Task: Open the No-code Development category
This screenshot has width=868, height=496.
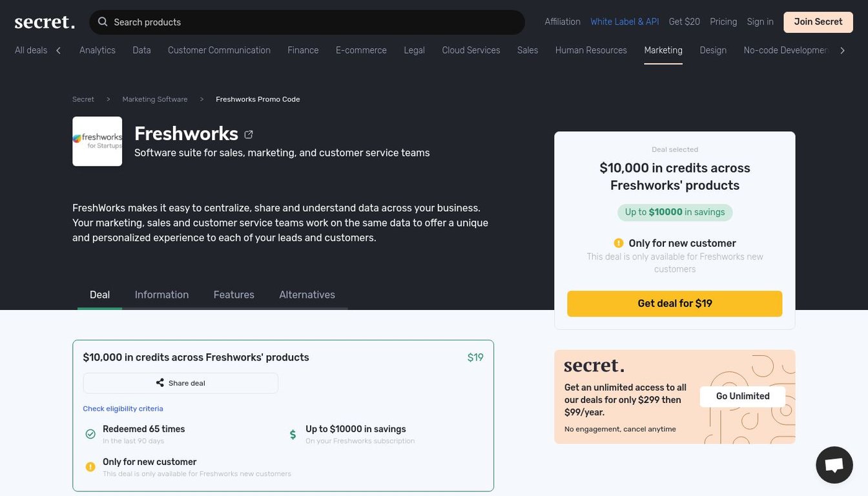Action: coord(785,50)
